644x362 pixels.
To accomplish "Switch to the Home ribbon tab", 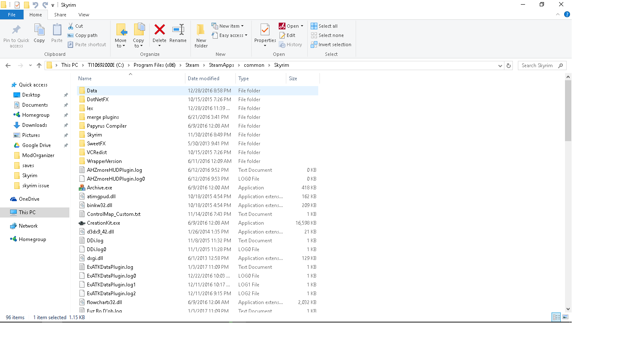I will 36,15.
